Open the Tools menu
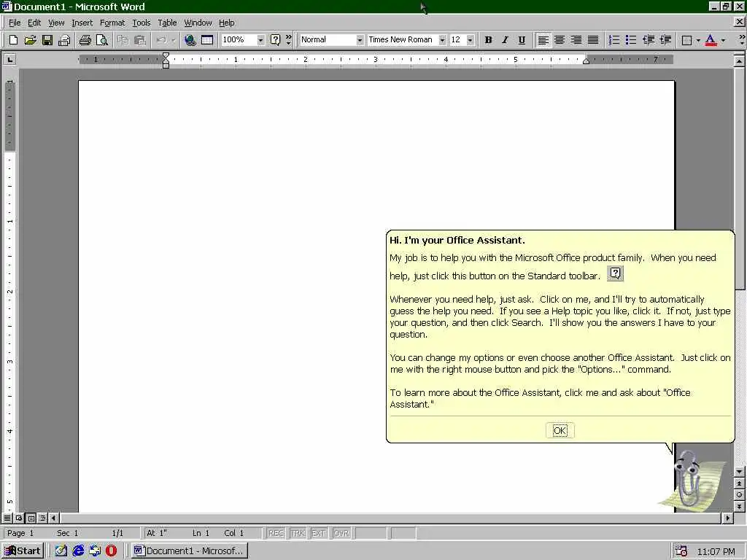Viewport: 747px width, 560px height. click(x=142, y=23)
